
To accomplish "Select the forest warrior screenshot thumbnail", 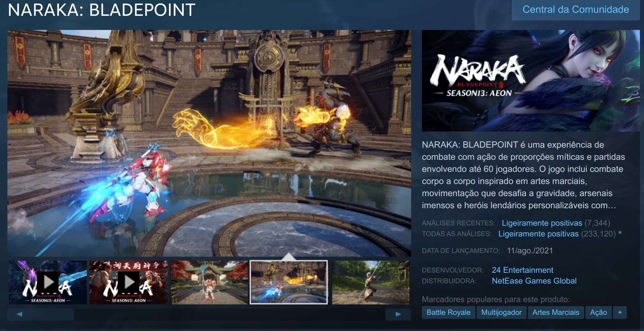I will [371, 283].
